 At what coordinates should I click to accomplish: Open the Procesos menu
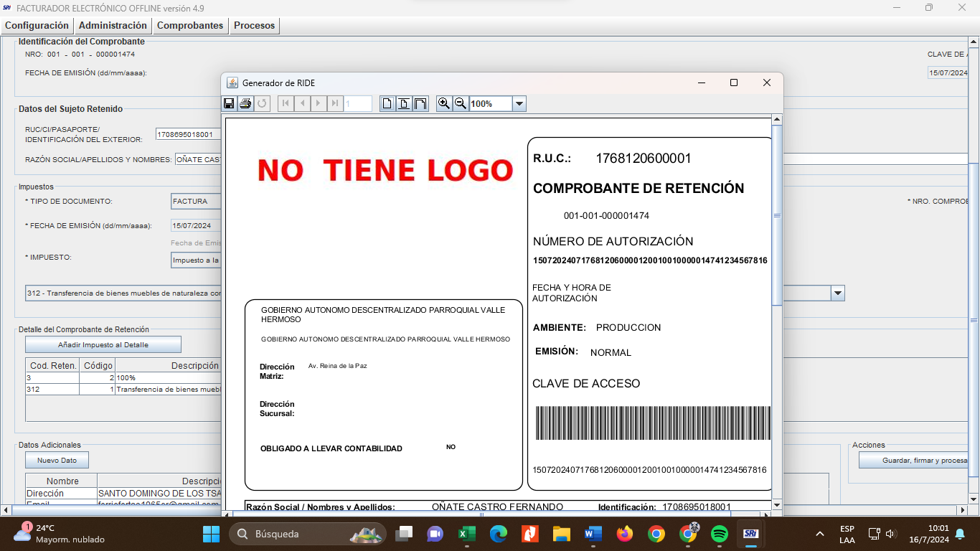pyautogui.click(x=254, y=25)
